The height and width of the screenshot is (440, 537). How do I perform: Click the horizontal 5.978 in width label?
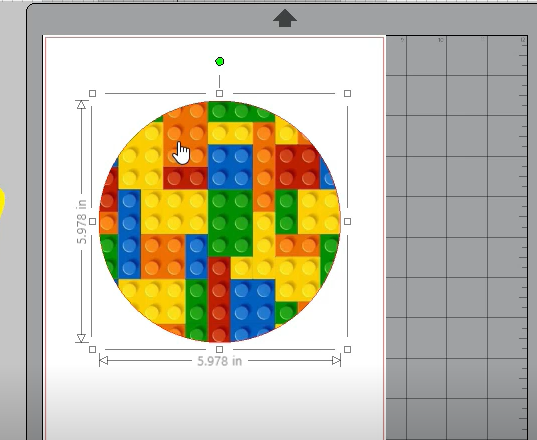220,361
